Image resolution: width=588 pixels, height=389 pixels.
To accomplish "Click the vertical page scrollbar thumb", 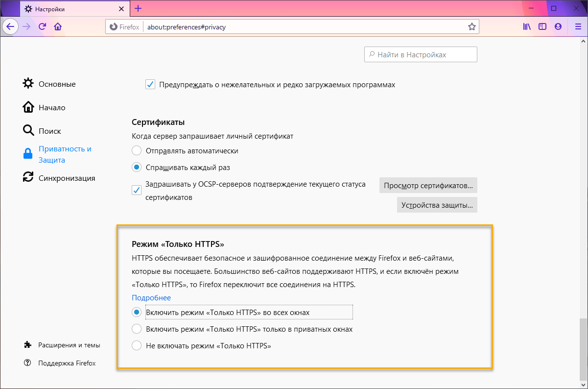I will tap(583, 348).
